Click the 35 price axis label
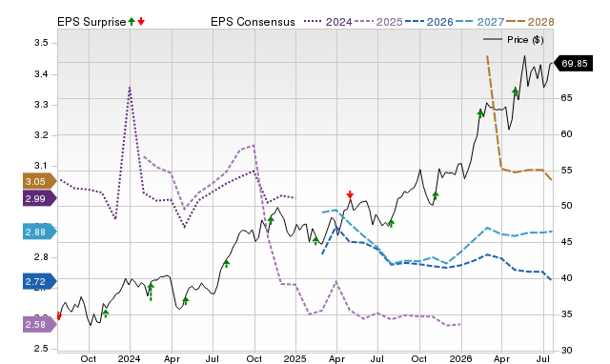Image resolution: width=610 pixels, height=364 pixels. [566, 313]
